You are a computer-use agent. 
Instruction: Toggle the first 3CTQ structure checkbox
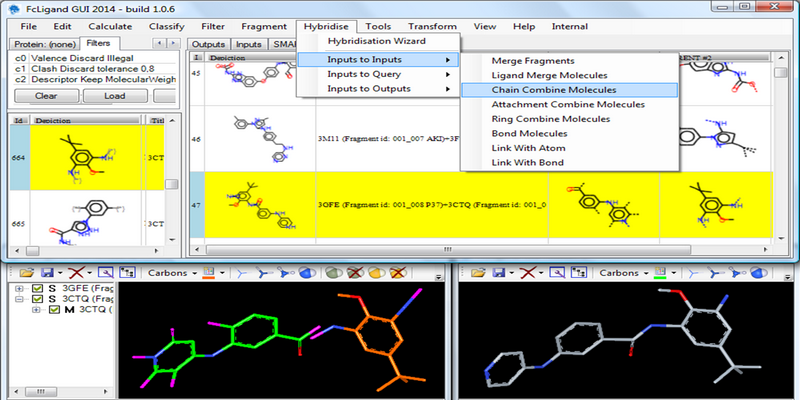point(38,299)
